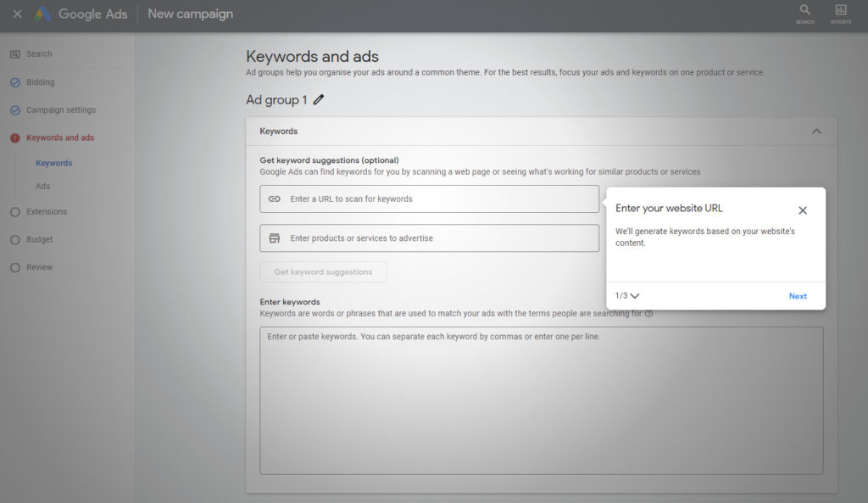Go to the Extensions step

point(47,211)
